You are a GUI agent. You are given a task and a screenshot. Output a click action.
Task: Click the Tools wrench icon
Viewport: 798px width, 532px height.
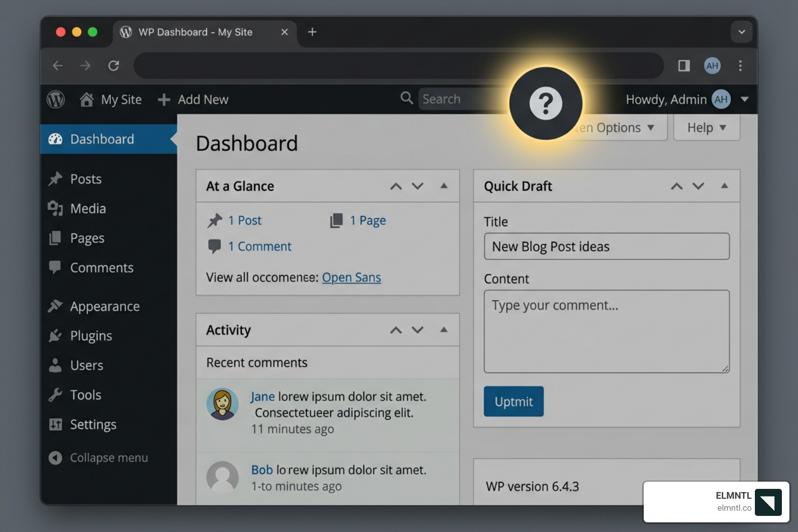(x=55, y=395)
